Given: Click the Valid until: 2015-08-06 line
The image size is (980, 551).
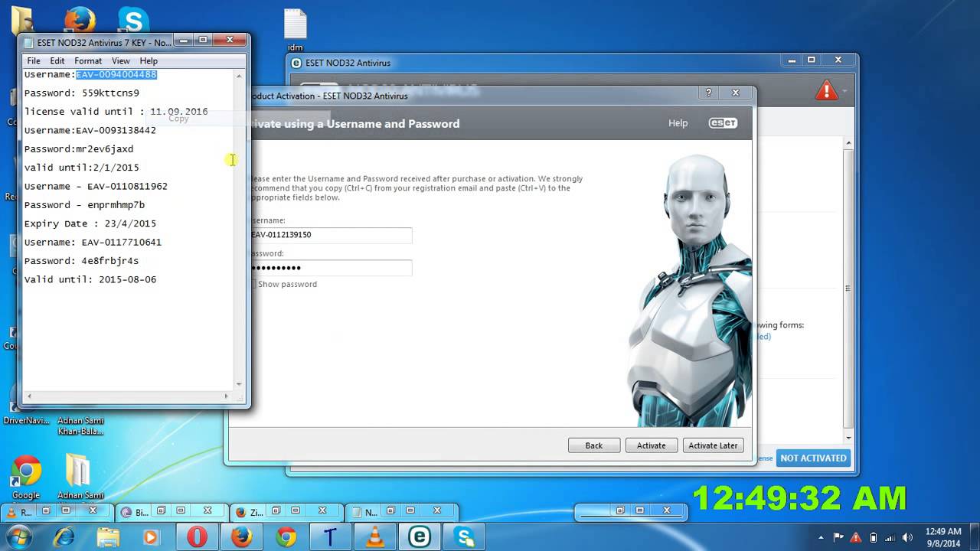Looking at the screenshot, I should [90, 279].
